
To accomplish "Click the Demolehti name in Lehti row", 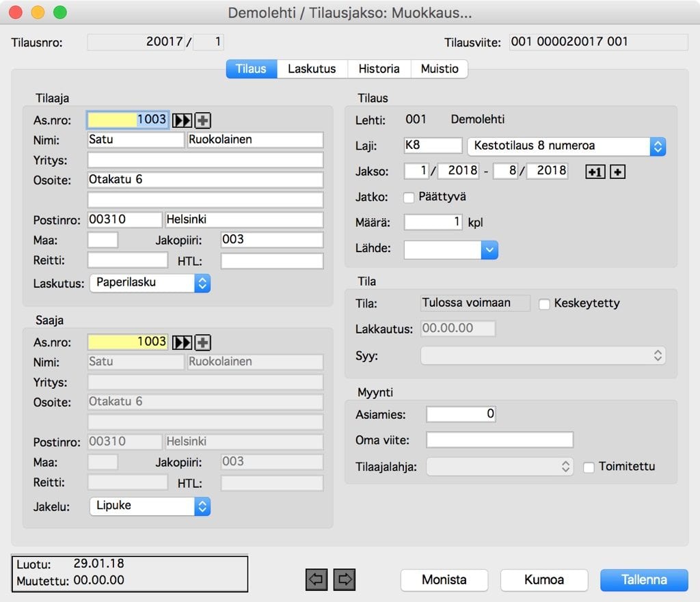I will coord(478,120).
